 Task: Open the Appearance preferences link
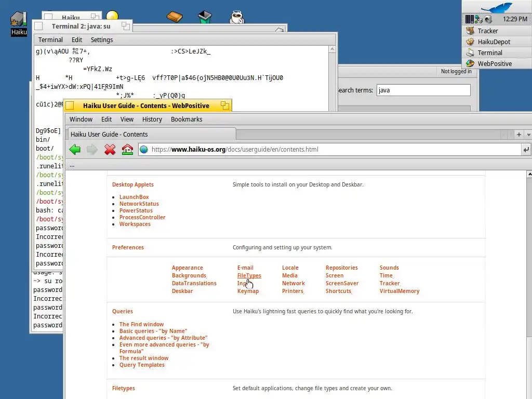187,268
